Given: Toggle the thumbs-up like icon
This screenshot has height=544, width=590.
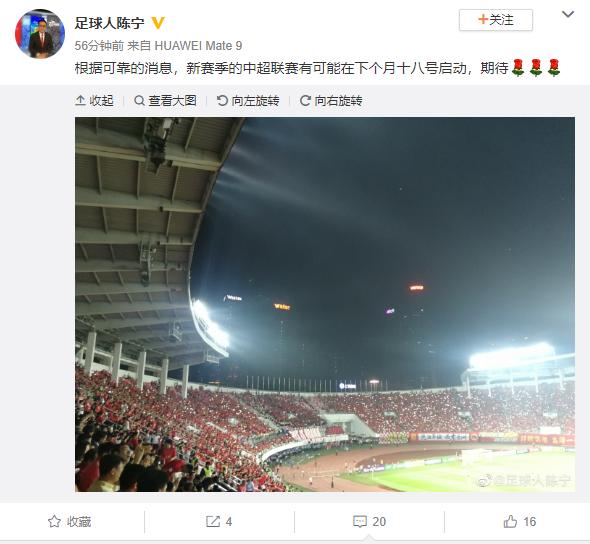Looking at the screenshot, I should click(x=510, y=521).
